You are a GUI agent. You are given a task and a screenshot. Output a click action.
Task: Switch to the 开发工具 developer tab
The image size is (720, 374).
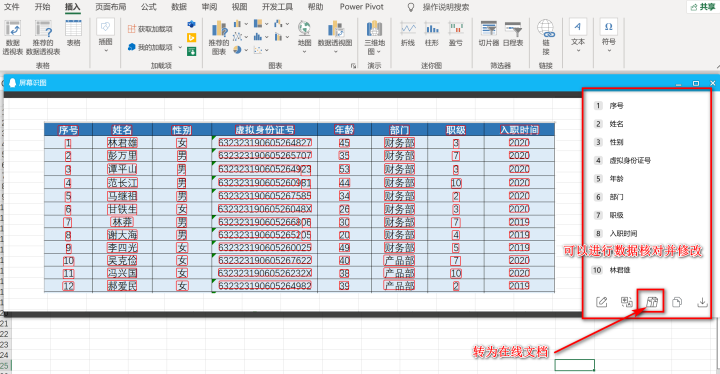pyautogui.click(x=277, y=7)
